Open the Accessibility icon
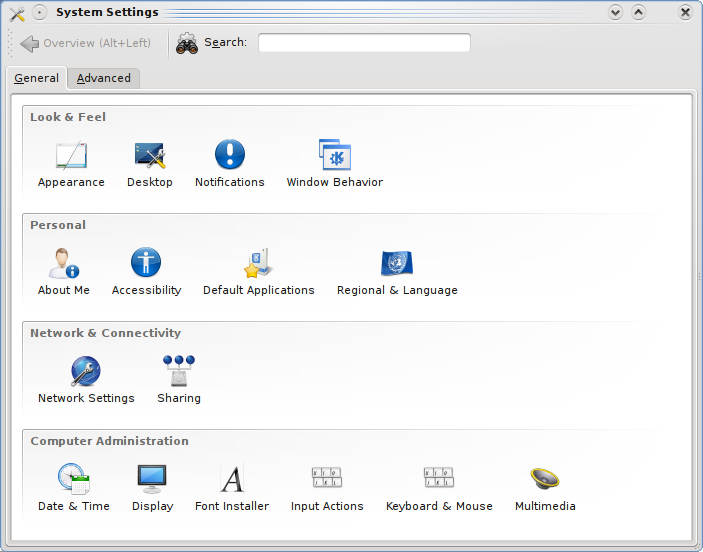Image resolution: width=703 pixels, height=552 pixels. point(146,262)
